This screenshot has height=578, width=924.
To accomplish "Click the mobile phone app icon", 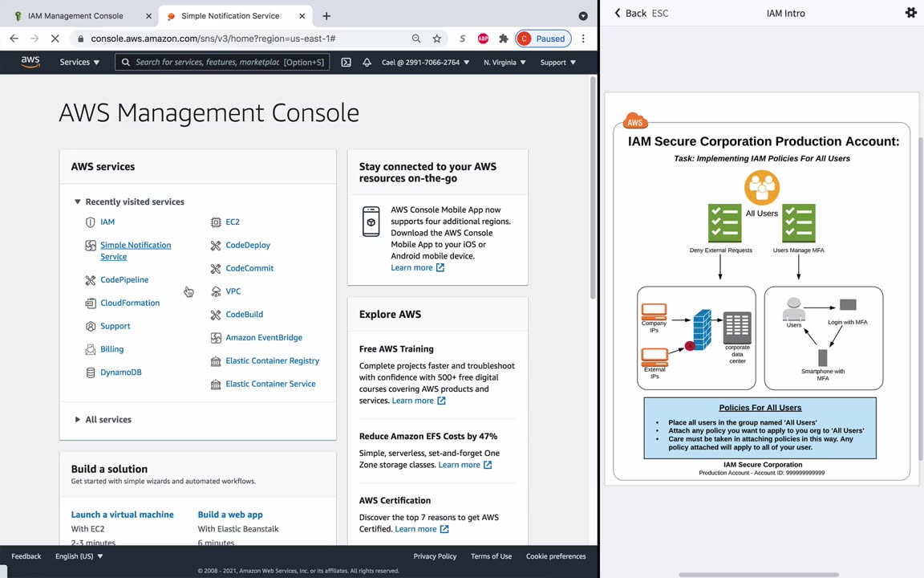I will [371, 222].
